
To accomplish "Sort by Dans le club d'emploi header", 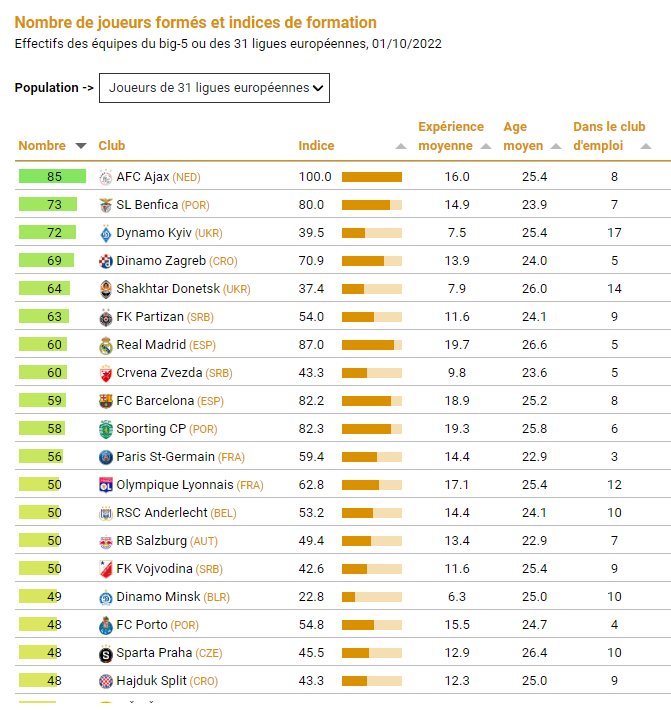I will click(x=609, y=136).
